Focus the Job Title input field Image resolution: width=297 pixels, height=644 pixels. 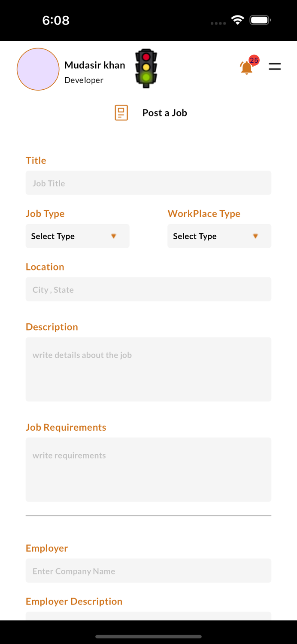(x=148, y=182)
